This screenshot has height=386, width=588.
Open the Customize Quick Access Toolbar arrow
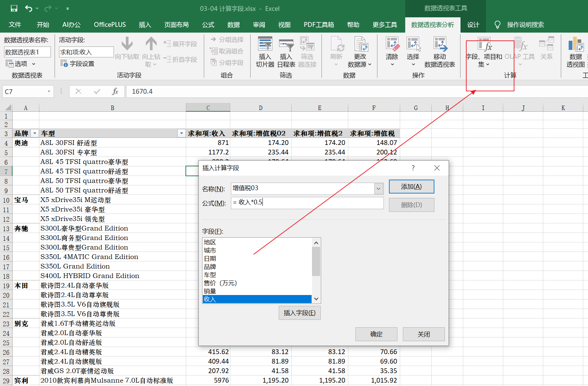[x=67, y=8]
